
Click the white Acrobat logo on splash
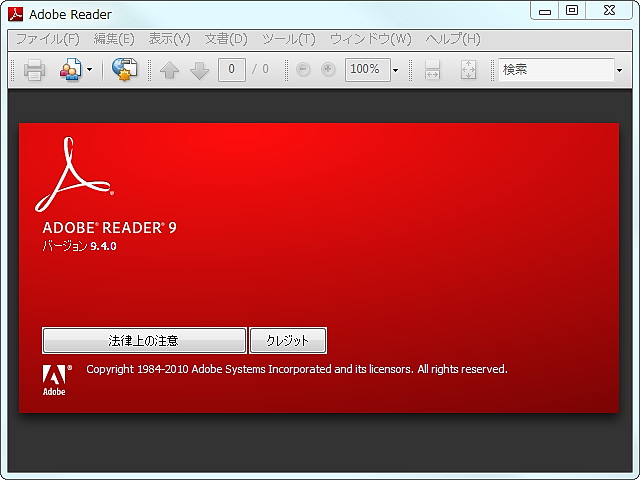coord(74,174)
